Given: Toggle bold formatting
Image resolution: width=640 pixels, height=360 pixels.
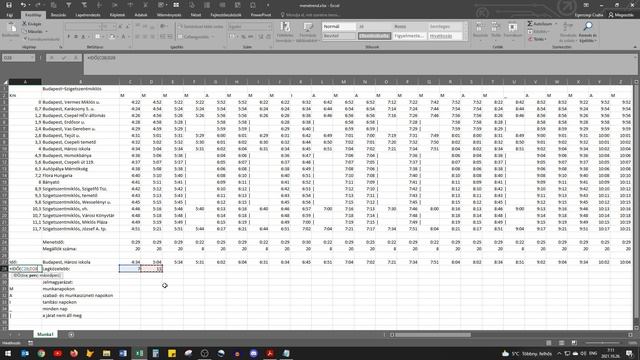Looking at the screenshot, I should point(69,37).
